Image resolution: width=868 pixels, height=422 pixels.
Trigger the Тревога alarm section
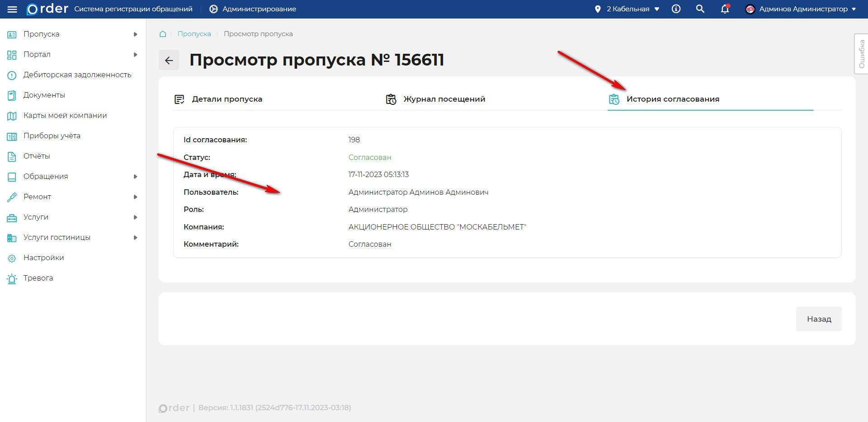38,278
